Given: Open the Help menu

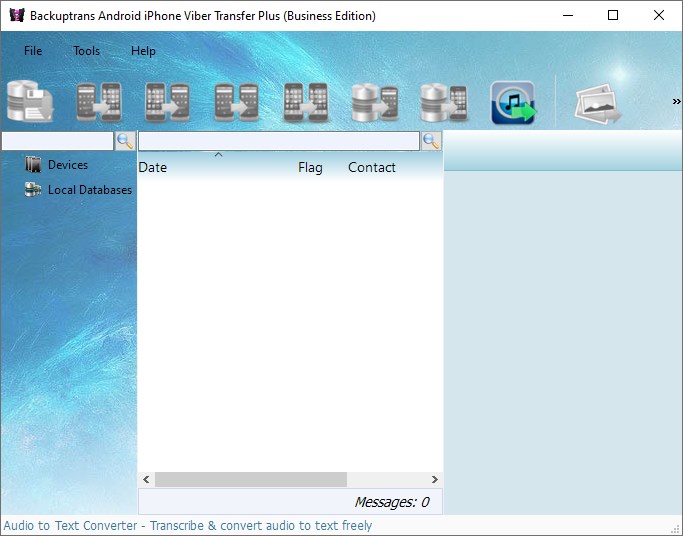Looking at the screenshot, I should (143, 51).
